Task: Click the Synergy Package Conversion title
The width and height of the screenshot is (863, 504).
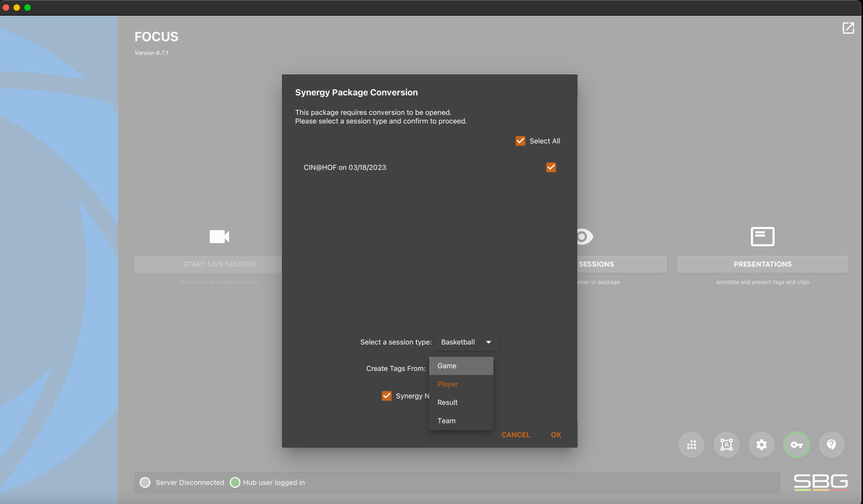Action: coord(356,93)
